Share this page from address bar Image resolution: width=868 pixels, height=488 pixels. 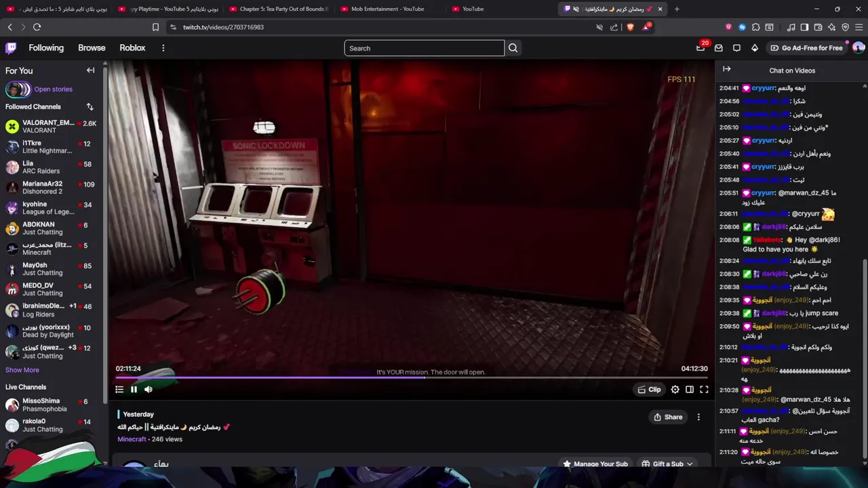(x=614, y=27)
